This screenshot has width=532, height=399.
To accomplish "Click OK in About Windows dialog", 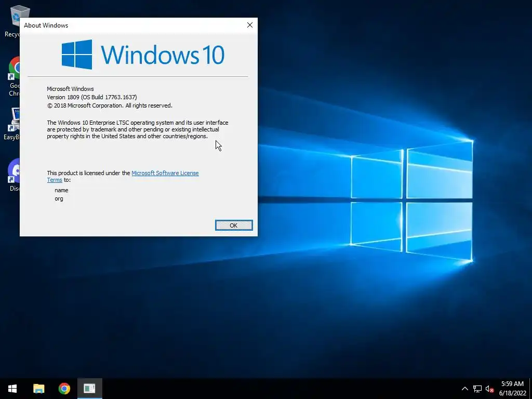I will 234,225.
